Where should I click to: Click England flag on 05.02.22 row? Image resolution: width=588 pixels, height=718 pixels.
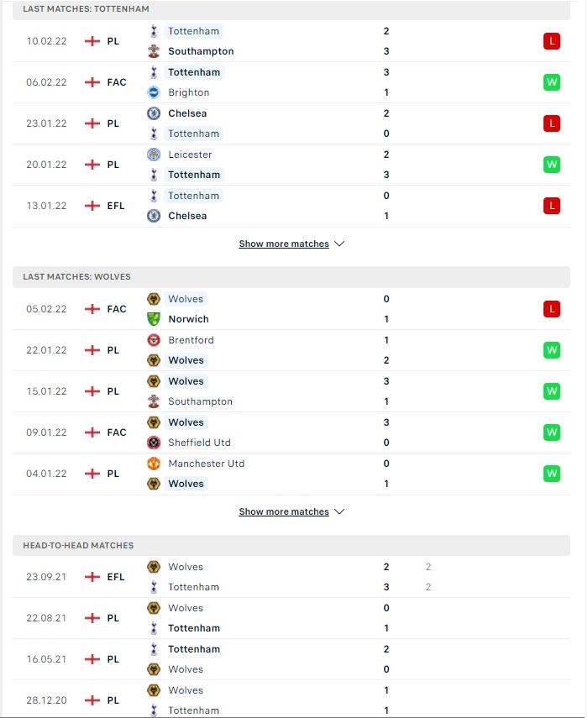(92, 309)
